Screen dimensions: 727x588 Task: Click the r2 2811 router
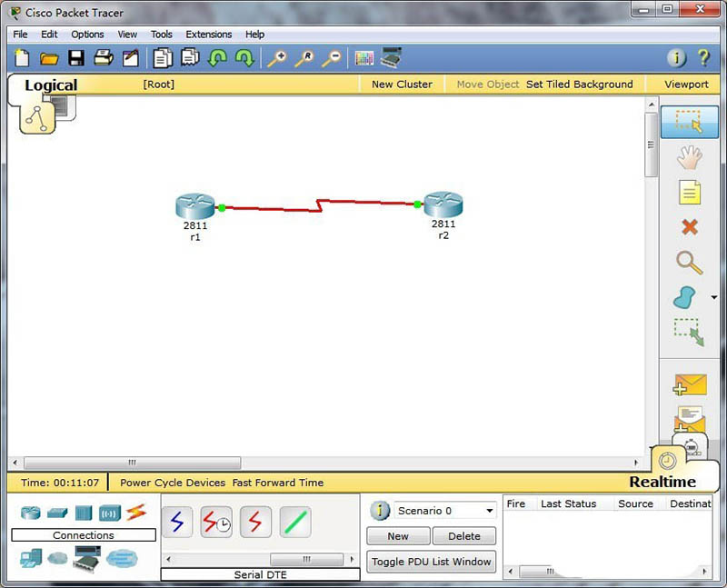443,204
